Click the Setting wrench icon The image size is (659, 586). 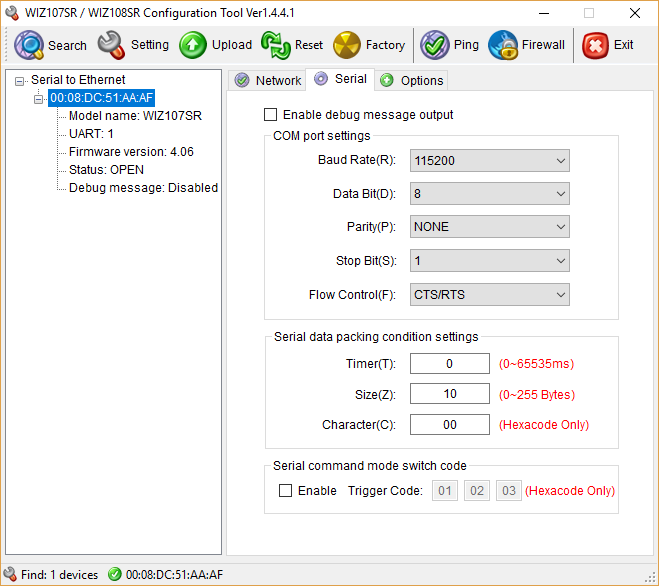tap(111, 45)
